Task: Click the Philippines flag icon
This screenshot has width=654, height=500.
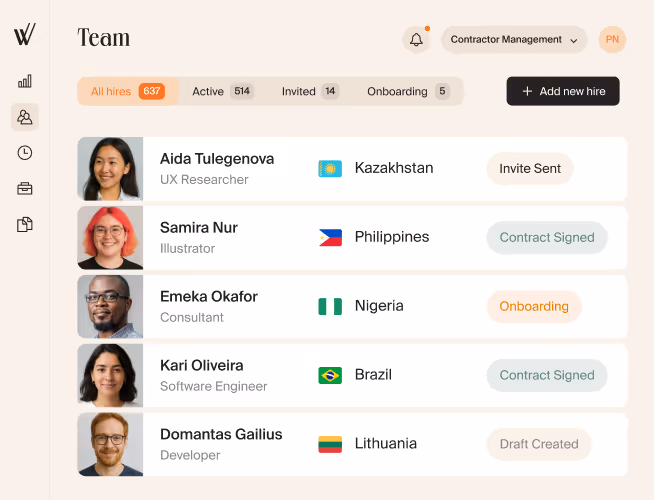Action: [x=330, y=238]
